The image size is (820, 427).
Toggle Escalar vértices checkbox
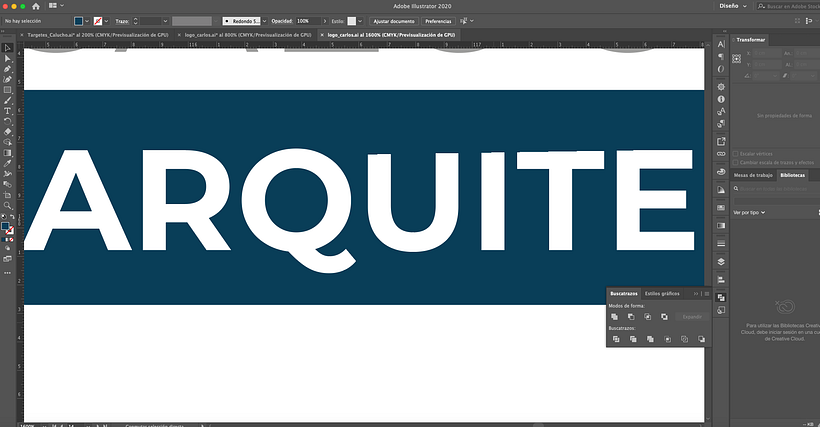[x=735, y=154]
